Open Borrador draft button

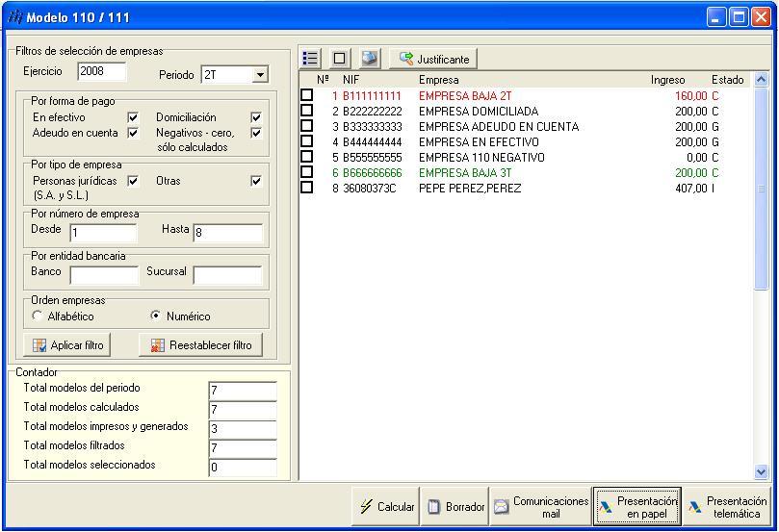[x=455, y=506]
